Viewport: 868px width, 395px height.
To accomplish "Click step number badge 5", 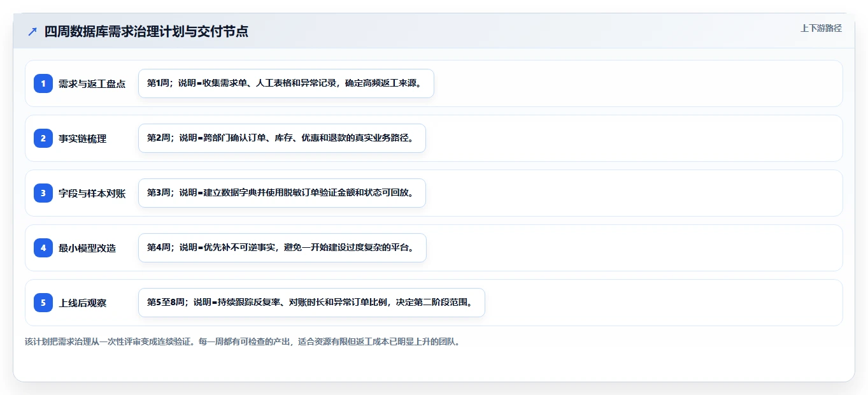I will pyautogui.click(x=43, y=303).
